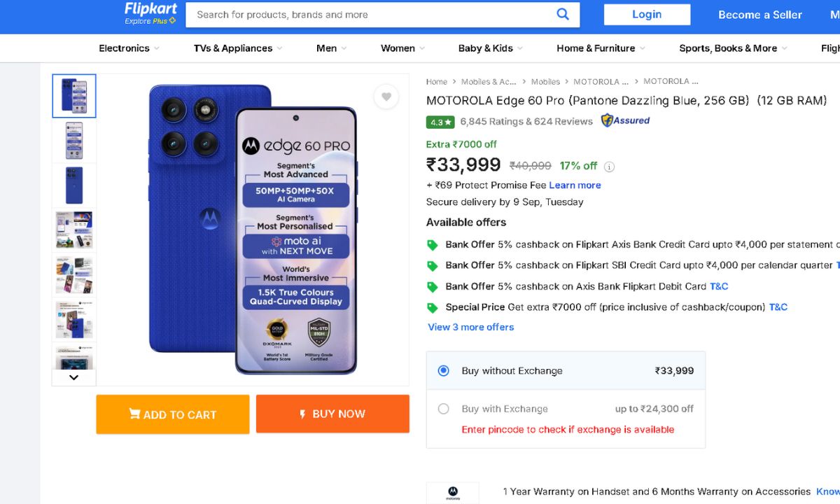Click the Motorola brand logo

point(453,492)
